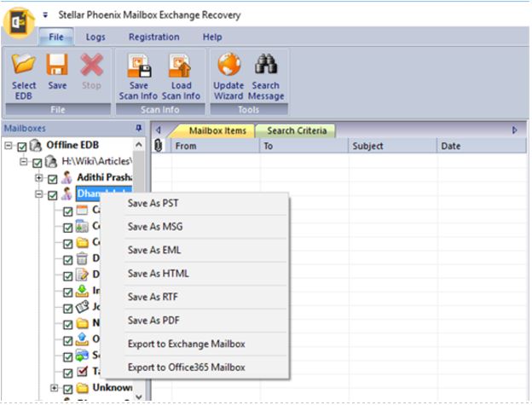
Task: Click the inbox green arrow icon
Action: tap(82, 291)
